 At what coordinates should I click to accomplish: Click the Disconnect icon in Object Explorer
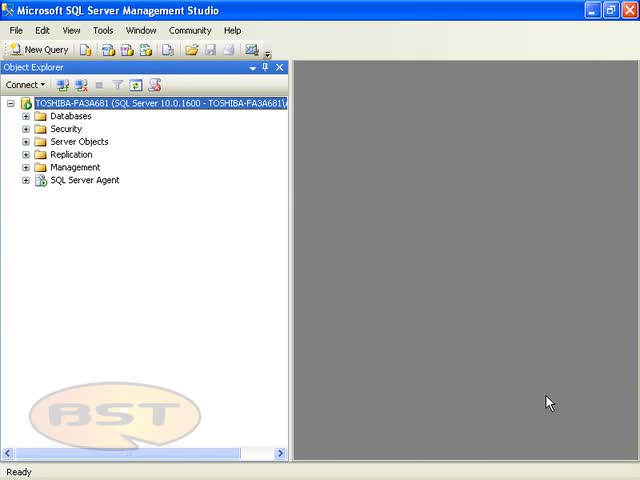pyautogui.click(x=81, y=85)
